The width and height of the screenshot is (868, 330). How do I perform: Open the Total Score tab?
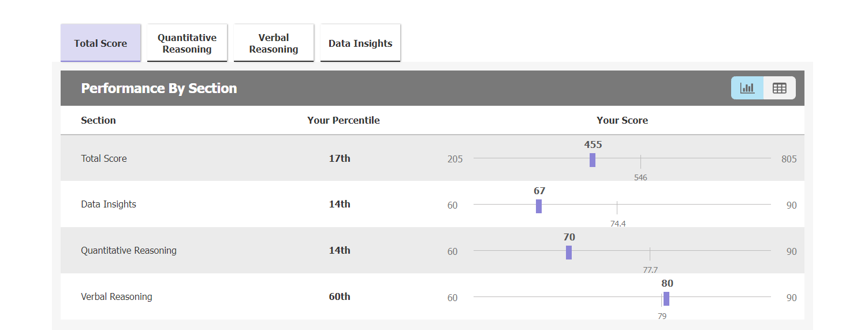(x=100, y=43)
